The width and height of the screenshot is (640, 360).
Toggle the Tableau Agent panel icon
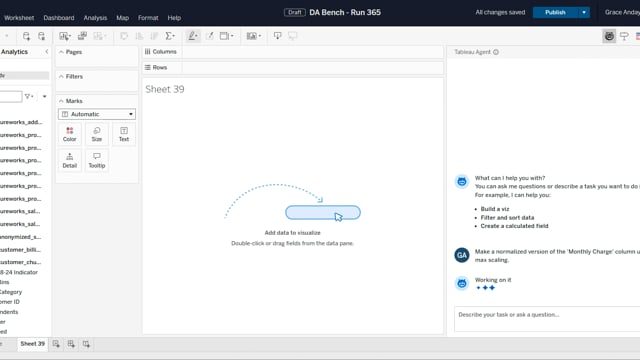[609, 36]
